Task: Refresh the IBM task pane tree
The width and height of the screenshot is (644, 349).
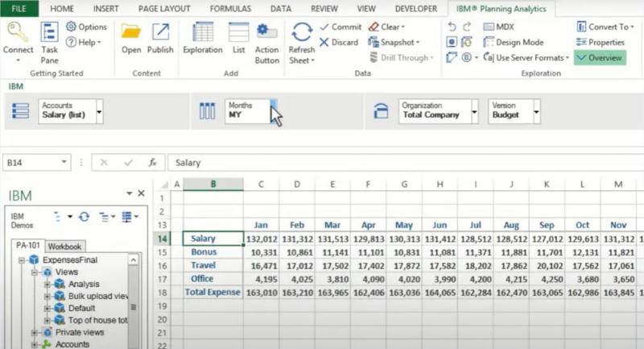Action: point(85,217)
